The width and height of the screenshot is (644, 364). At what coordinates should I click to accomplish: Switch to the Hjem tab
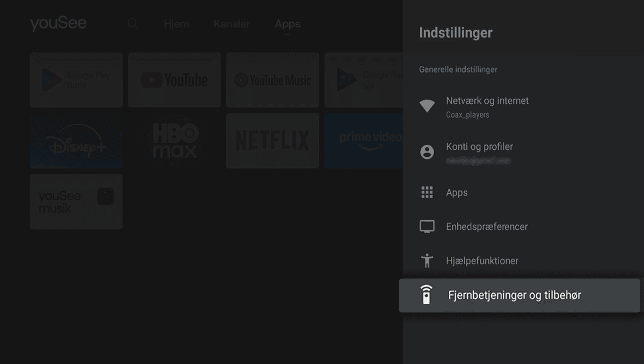177,24
